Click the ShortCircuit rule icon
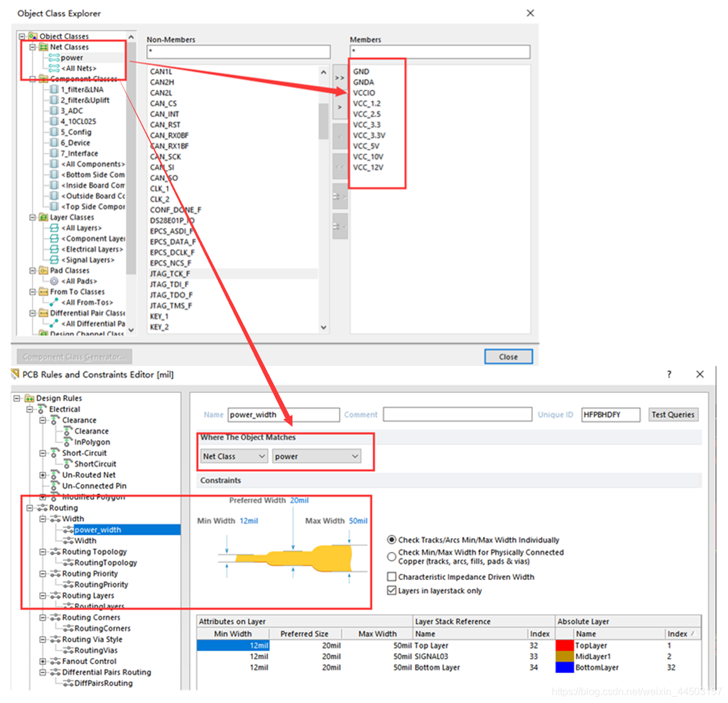 tap(67, 464)
